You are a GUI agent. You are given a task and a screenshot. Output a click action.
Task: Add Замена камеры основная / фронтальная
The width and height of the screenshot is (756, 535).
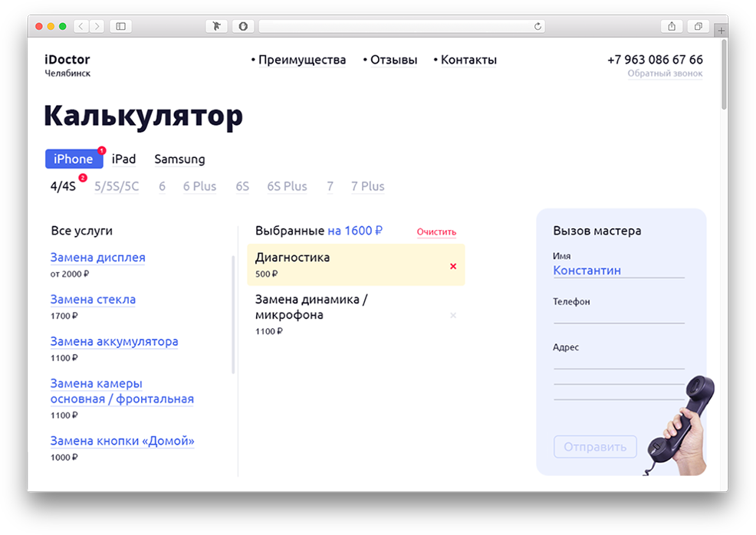point(122,391)
